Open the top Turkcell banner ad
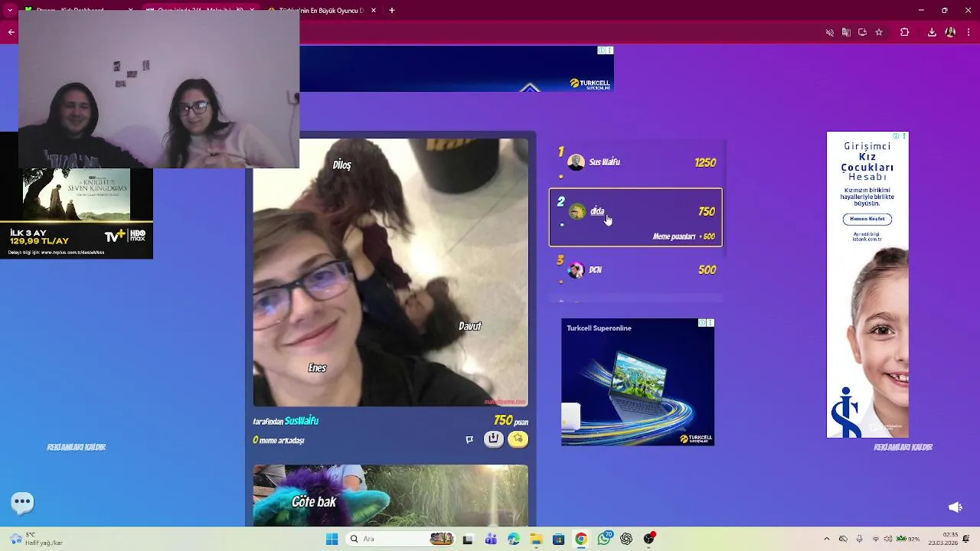 point(456,69)
